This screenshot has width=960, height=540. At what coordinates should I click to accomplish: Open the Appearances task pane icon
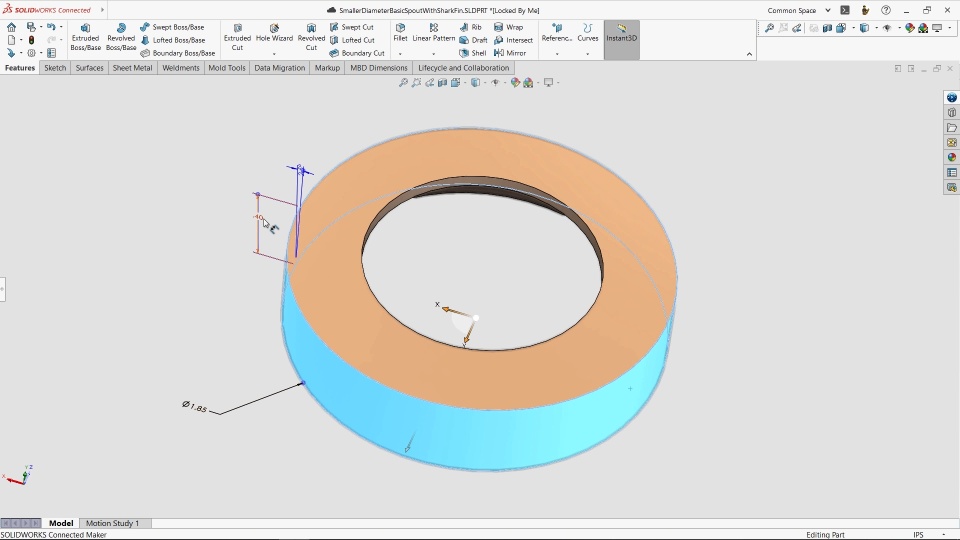(952, 158)
